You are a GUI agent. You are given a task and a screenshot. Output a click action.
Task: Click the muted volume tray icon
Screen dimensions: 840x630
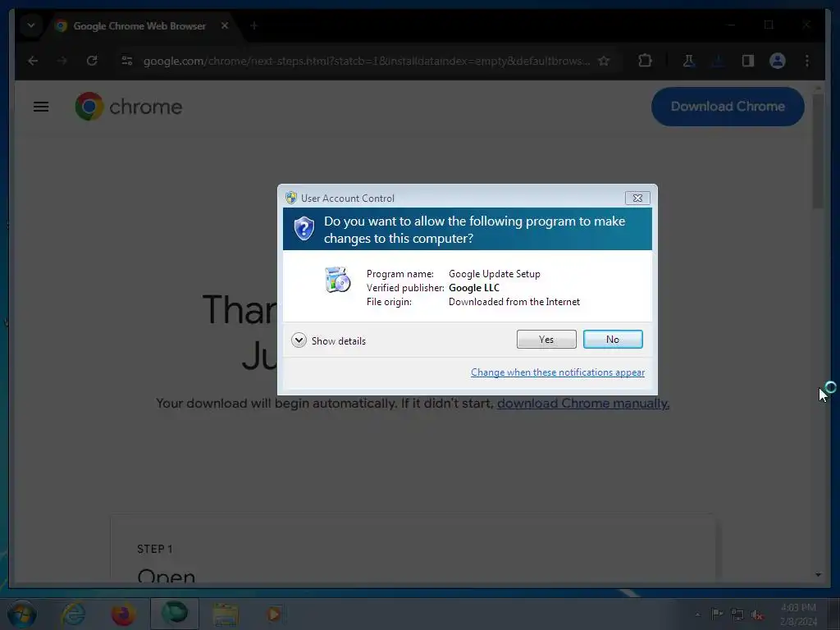pos(757,614)
